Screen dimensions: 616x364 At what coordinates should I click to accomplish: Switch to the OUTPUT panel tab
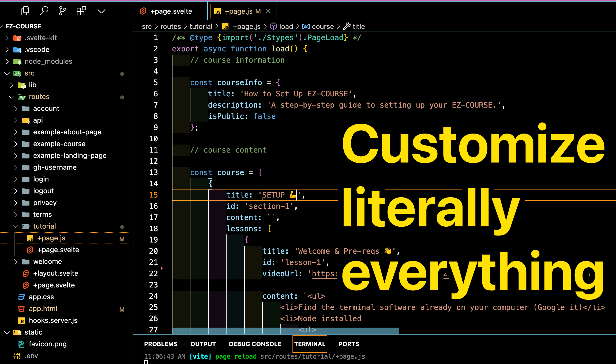(203, 344)
